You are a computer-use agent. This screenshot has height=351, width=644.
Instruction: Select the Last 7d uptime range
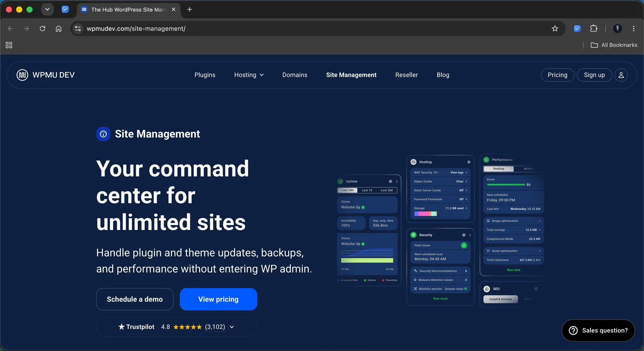[x=367, y=190]
